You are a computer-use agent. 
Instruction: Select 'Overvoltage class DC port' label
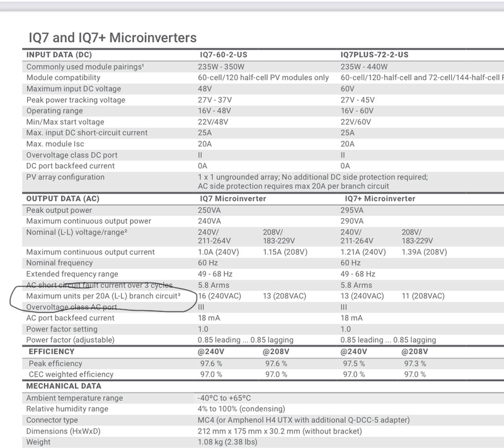click(x=72, y=155)
